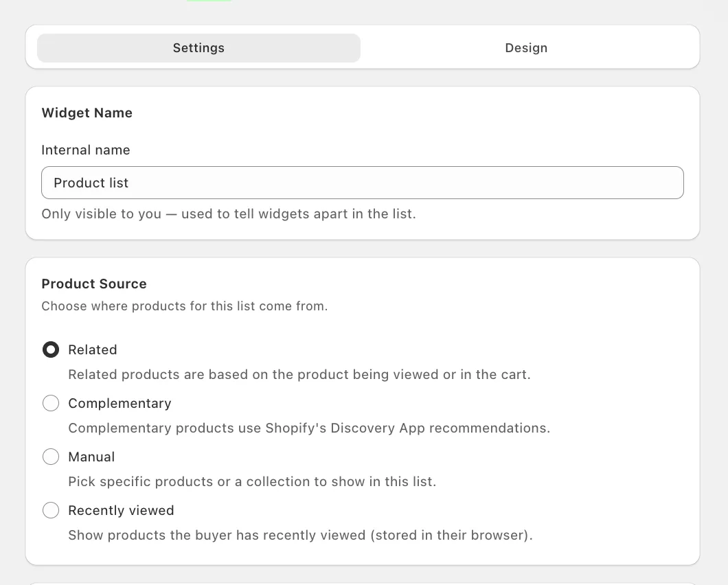The width and height of the screenshot is (728, 585).
Task: Click the 'Pick specific products or a collection' description
Action: tap(252, 481)
